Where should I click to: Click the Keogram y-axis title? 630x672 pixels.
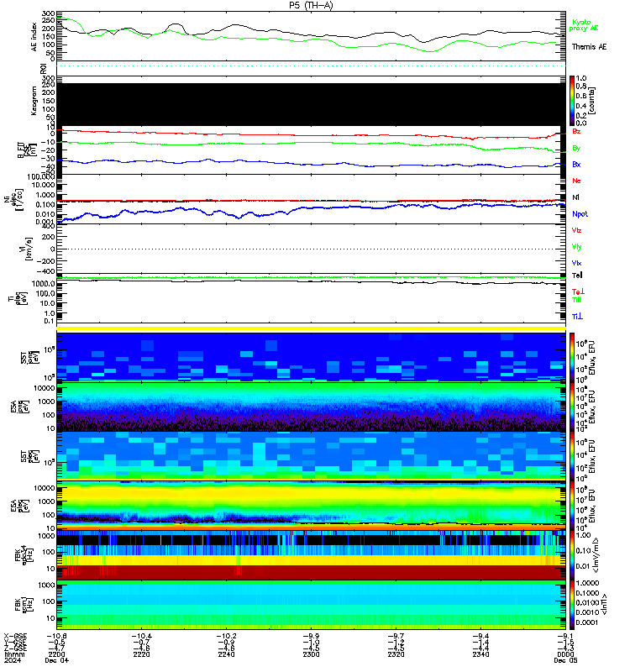click(x=34, y=101)
